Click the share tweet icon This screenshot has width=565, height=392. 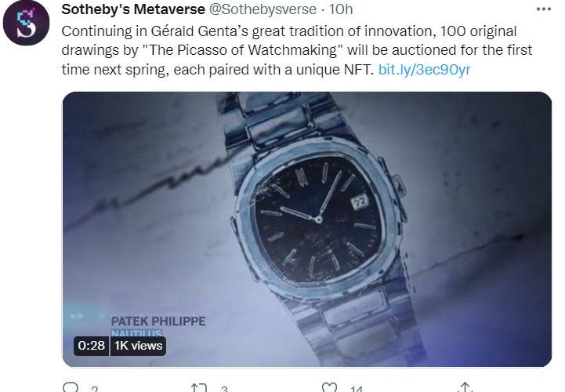coord(465,387)
